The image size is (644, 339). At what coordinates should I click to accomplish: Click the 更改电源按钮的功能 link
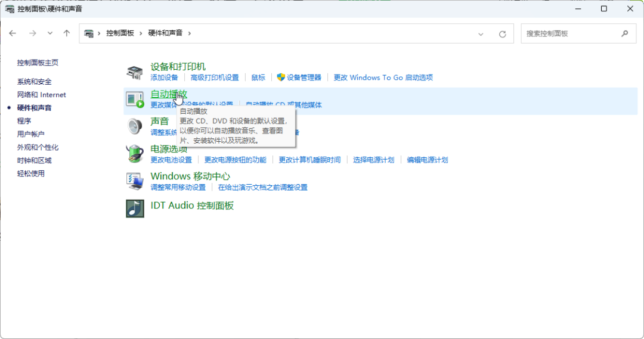[236, 160]
